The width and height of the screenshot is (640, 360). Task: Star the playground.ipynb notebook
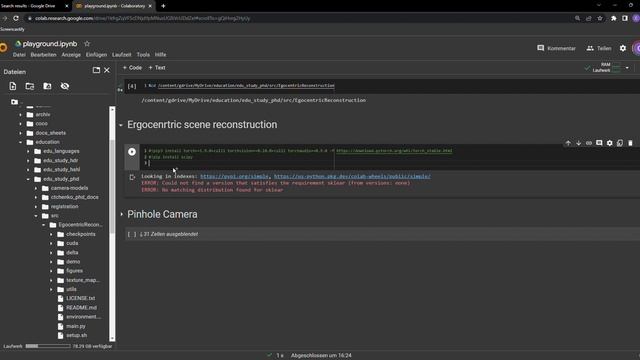87,44
